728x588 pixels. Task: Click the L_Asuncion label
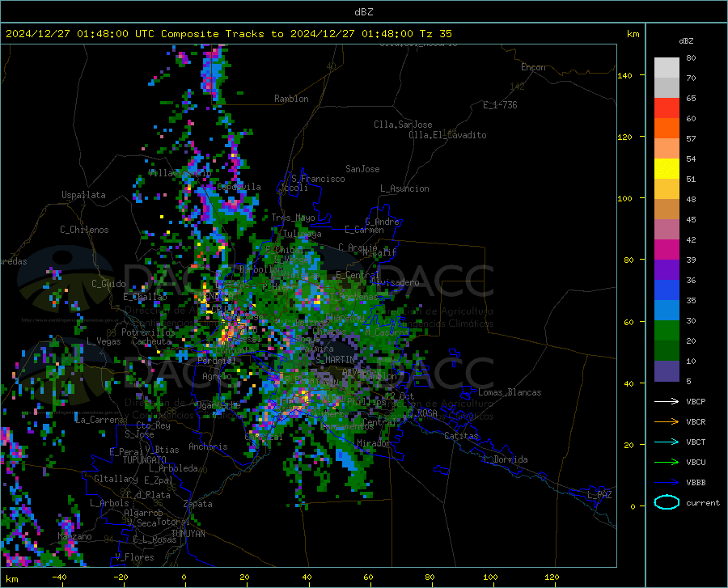[404, 188]
